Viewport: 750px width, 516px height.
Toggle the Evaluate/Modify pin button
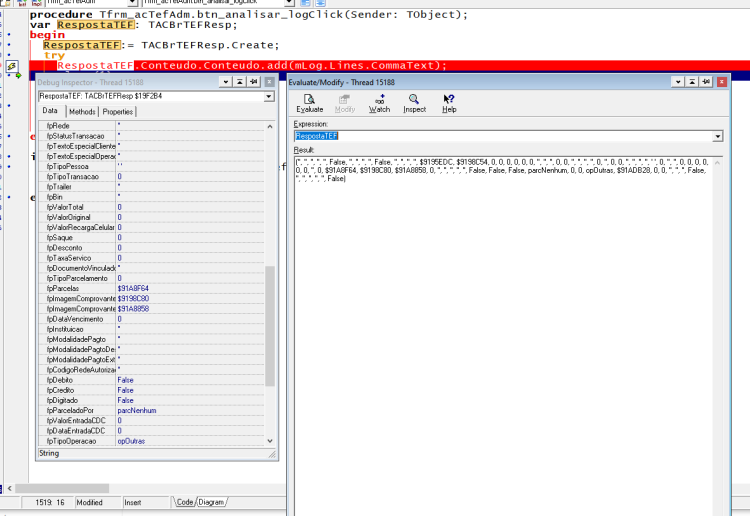click(706, 82)
